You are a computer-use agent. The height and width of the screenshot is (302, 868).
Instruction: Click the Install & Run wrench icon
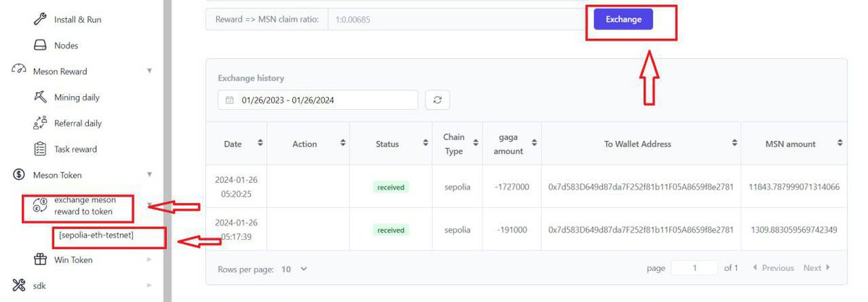click(41, 20)
